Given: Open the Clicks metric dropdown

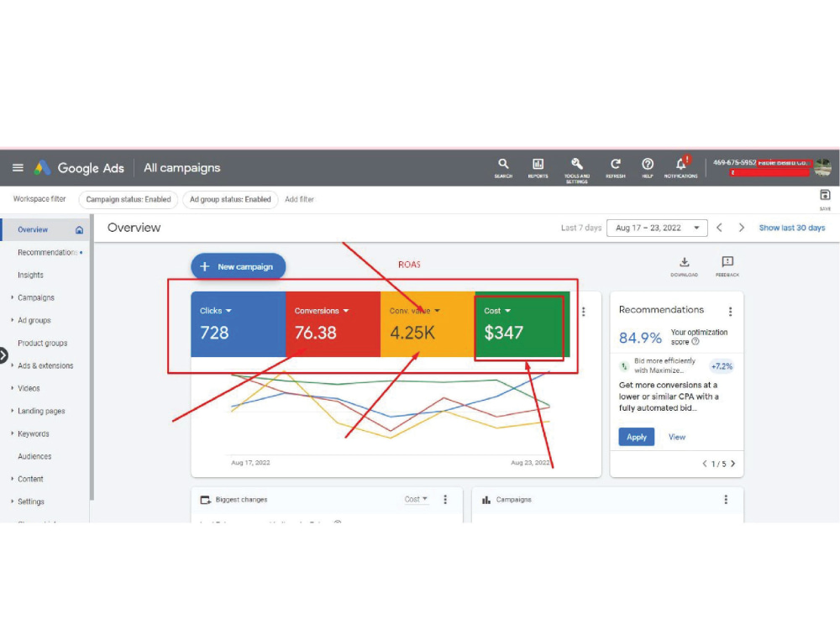Looking at the screenshot, I should (216, 311).
